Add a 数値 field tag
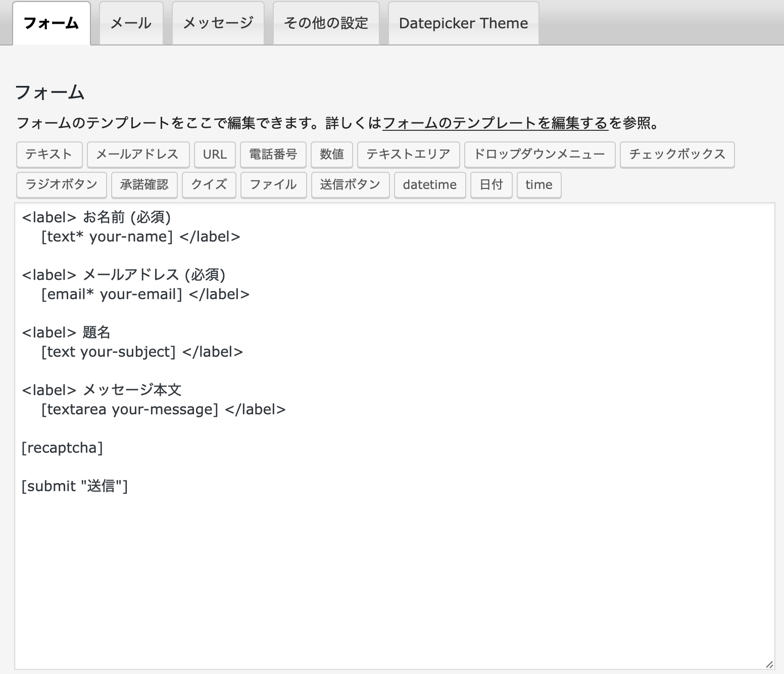The width and height of the screenshot is (784, 674). [x=332, y=155]
